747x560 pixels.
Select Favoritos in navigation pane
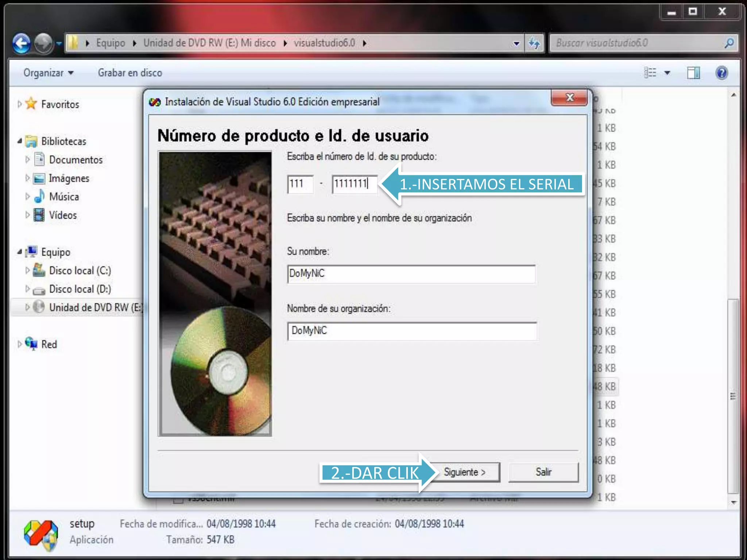(60, 105)
